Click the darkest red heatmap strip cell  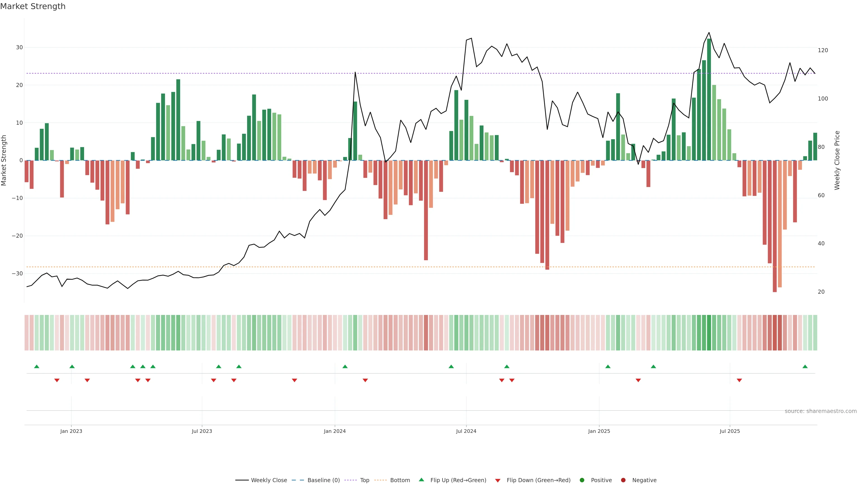pyautogui.click(x=775, y=333)
